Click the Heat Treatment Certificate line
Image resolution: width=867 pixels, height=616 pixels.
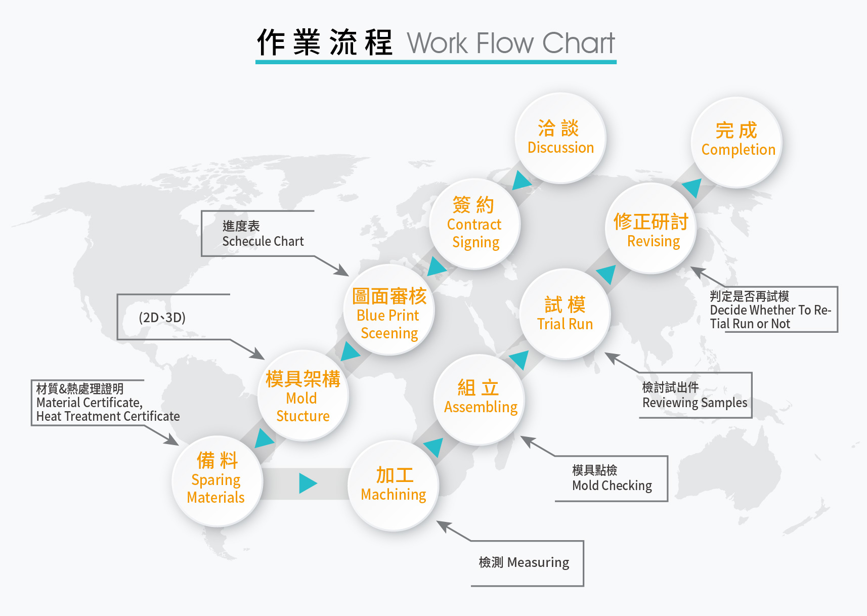[108, 416]
